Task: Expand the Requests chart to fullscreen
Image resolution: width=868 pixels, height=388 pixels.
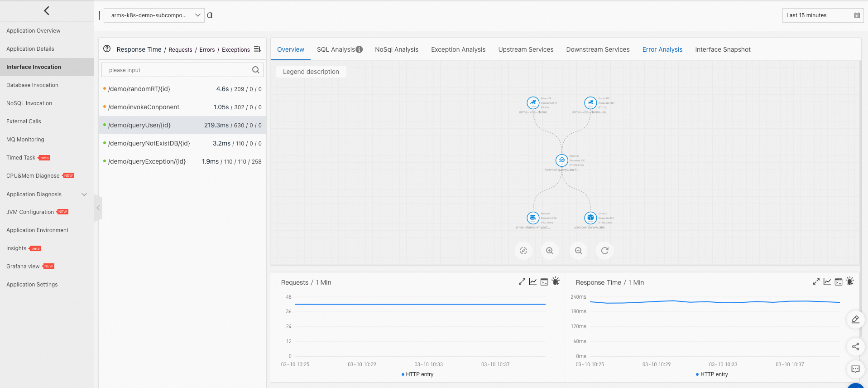Action: [522, 281]
